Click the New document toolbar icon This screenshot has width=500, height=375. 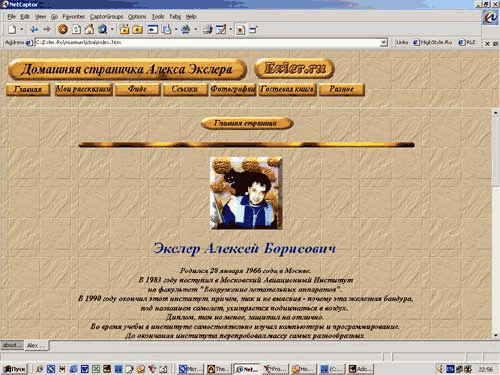[12, 29]
